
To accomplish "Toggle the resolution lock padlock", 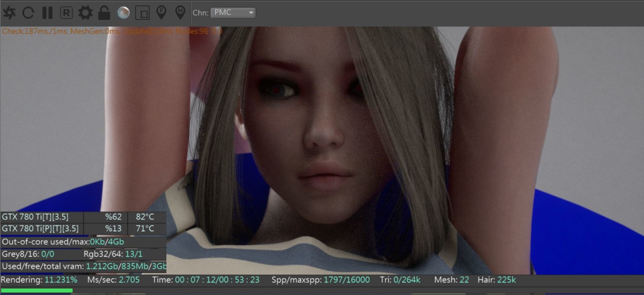I will point(104,13).
